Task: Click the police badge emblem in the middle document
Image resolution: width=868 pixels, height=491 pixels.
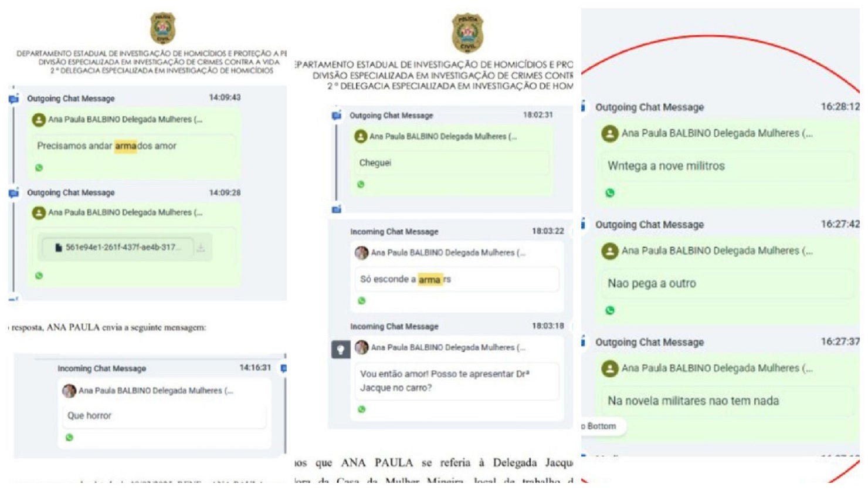Action: click(x=468, y=33)
